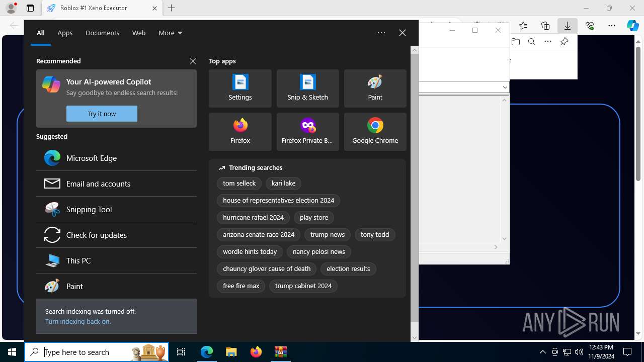The width and height of the screenshot is (644, 362).
Task: Open Snipping Tool suggestion
Action: [116, 209]
